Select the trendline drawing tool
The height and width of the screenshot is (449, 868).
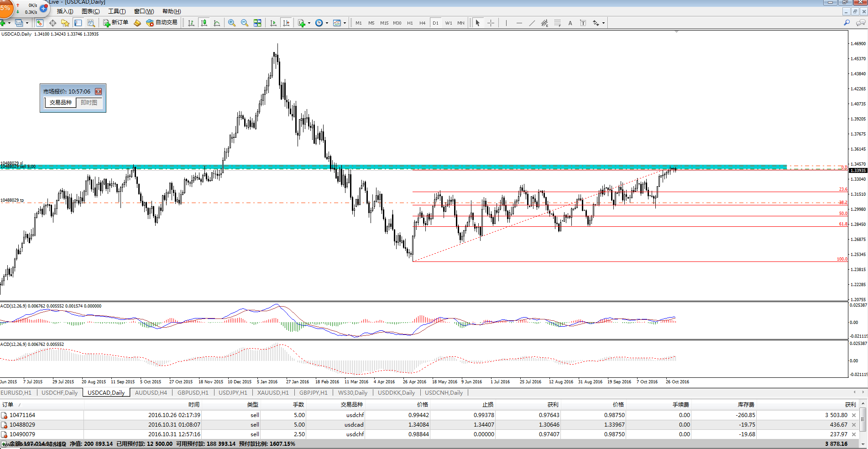tap(532, 23)
